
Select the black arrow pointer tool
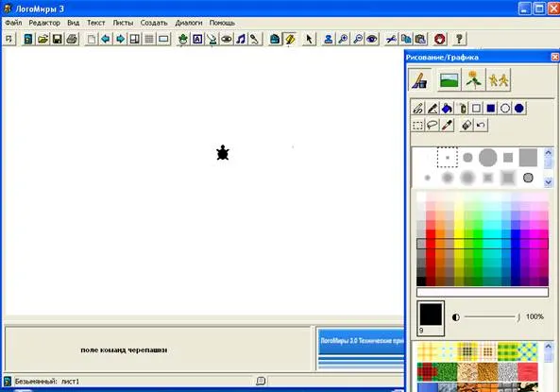(x=309, y=39)
